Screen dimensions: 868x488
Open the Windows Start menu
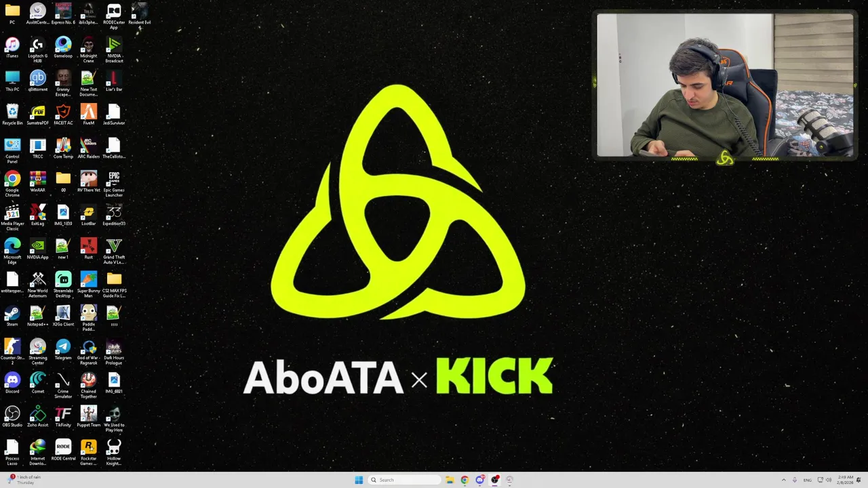pos(359,480)
